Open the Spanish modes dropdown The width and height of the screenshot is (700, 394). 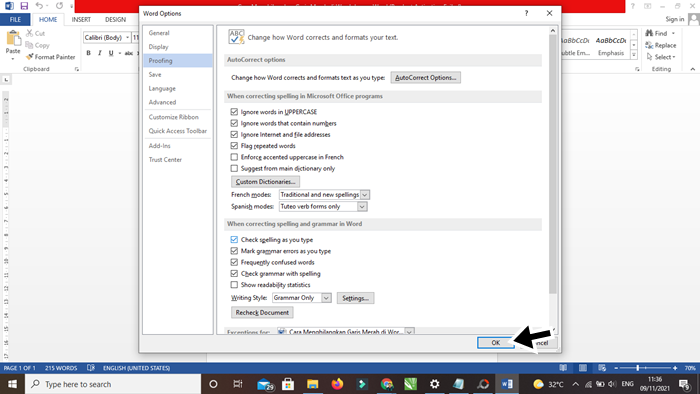[362, 207]
